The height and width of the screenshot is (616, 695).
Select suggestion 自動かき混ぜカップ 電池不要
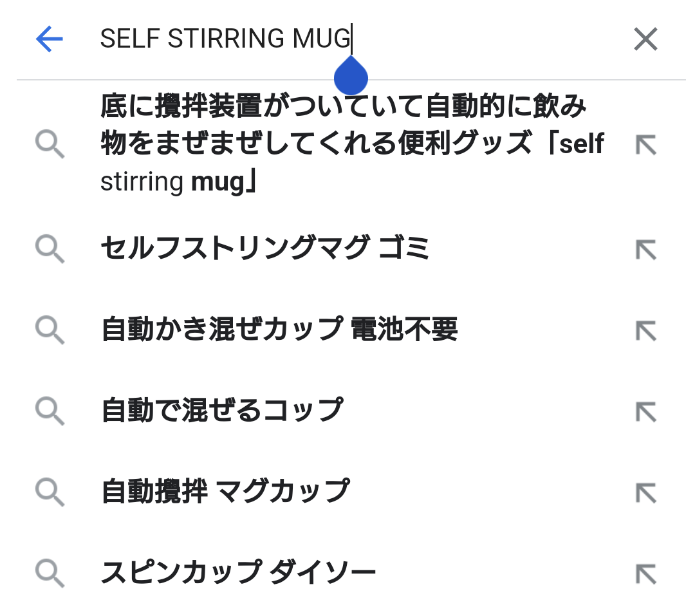279,330
